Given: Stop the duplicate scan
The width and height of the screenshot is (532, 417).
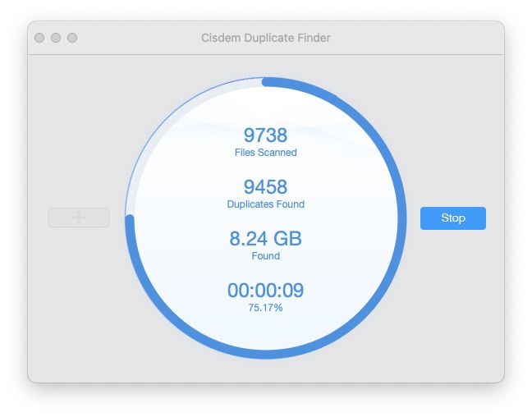Looking at the screenshot, I should point(452,218).
